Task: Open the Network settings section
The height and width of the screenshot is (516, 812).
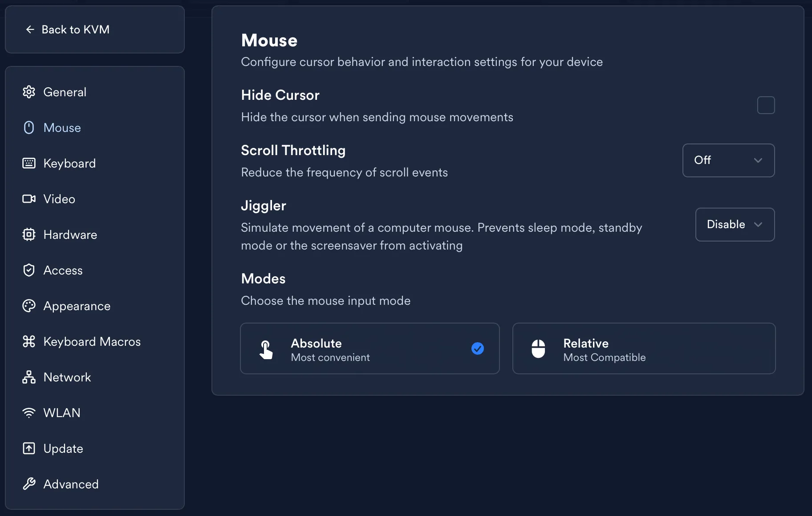Action: (67, 377)
